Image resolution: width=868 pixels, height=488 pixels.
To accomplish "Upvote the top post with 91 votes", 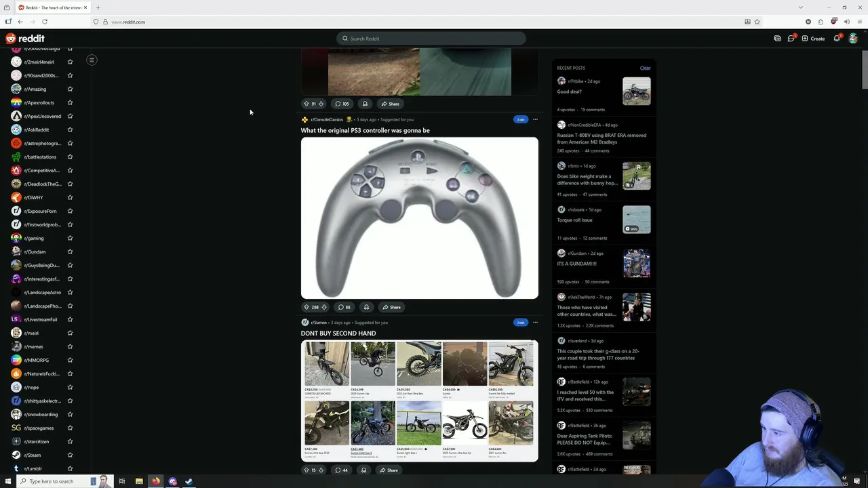I will pos(306,104).
